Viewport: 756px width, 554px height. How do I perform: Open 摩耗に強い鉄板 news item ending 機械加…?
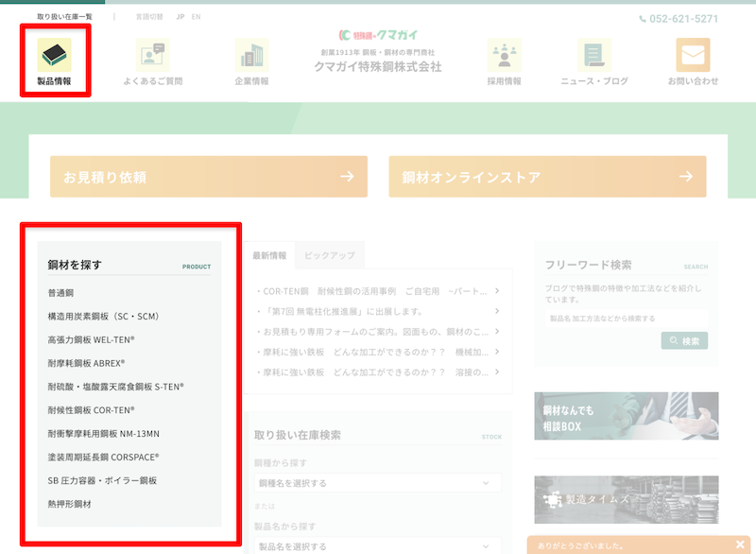coord(374,352)
